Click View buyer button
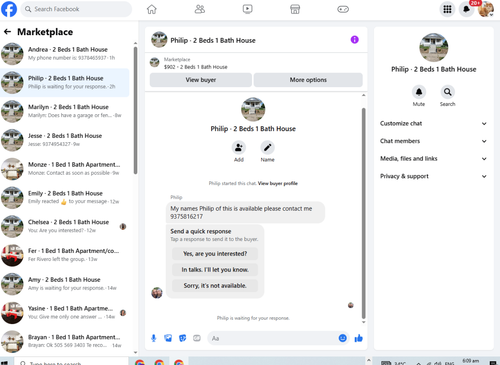 point(201,80)
